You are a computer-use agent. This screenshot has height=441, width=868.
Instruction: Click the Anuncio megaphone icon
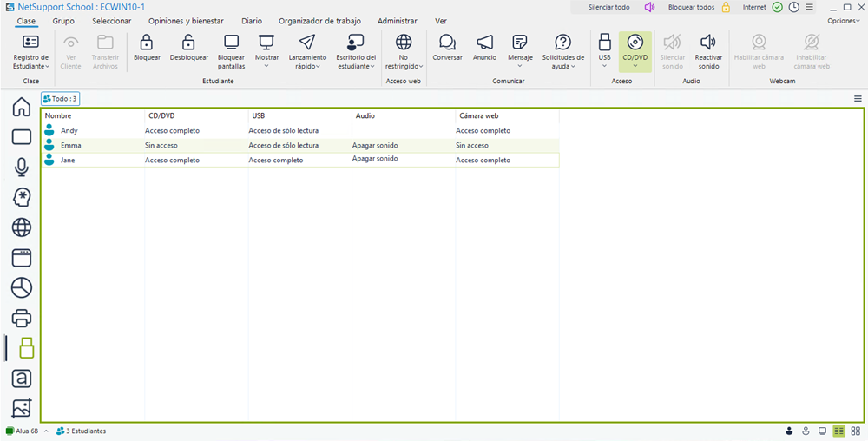(484, 42)
